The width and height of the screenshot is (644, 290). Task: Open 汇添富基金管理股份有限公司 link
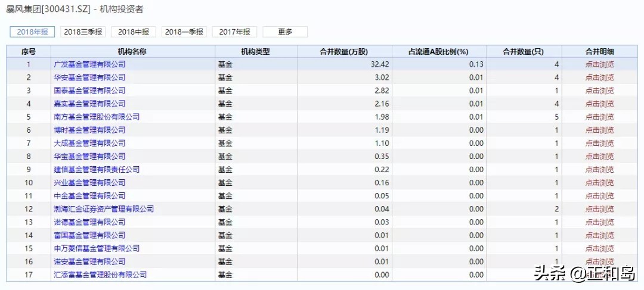tap(100, 275)
